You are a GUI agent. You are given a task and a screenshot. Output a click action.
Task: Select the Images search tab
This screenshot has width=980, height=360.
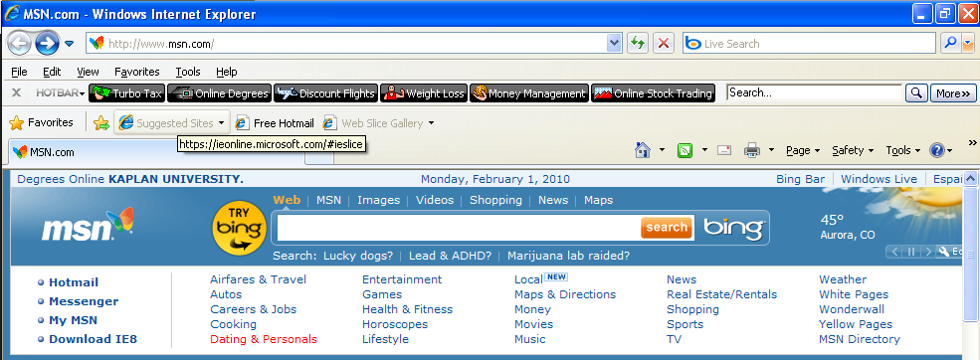coord(378,201)
